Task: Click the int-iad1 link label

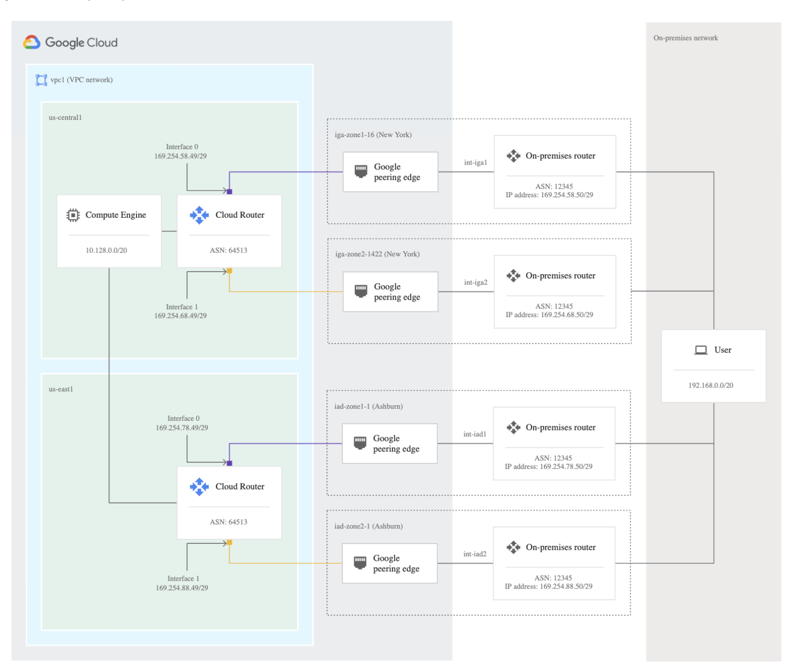Action: [475, 435]
